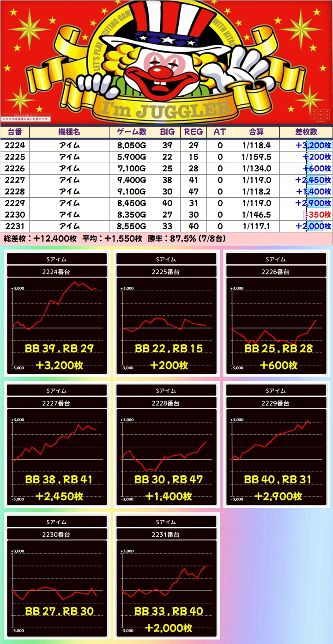Click the 9,100G game count cell
The width and height of the screenshot is (333, 644).
click(132, 192)
